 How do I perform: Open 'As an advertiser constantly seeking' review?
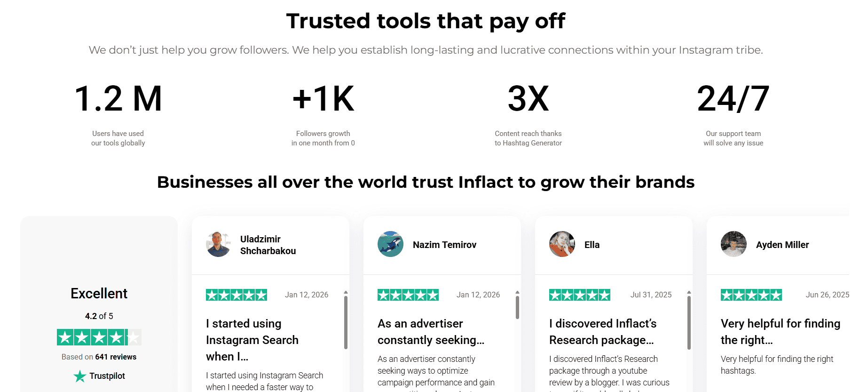(x=431, y=332)
